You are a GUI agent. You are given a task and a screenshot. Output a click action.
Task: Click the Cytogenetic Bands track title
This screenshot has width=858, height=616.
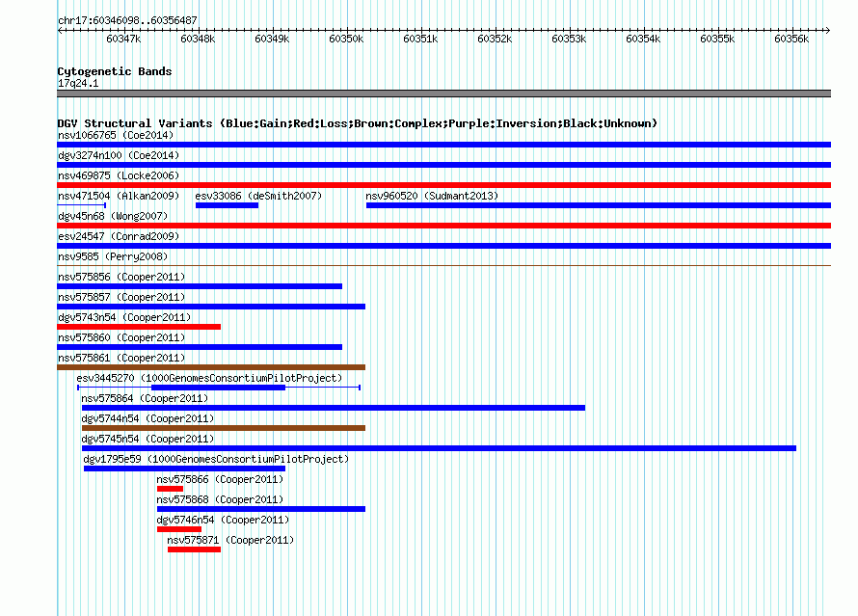click(x=115, y=71)
